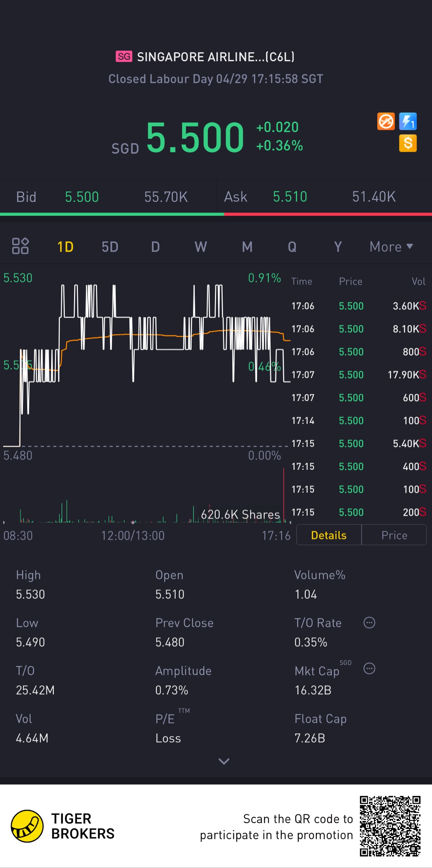
Task: Tap the Bid price 5.500
Action: [x=82, y=197]
